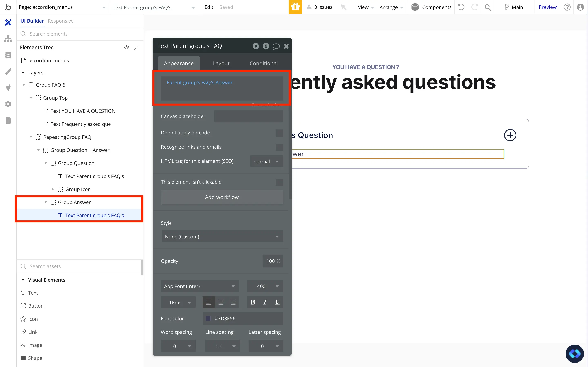Open the Workflow tab icon in sidebar

tap(8, 39)
